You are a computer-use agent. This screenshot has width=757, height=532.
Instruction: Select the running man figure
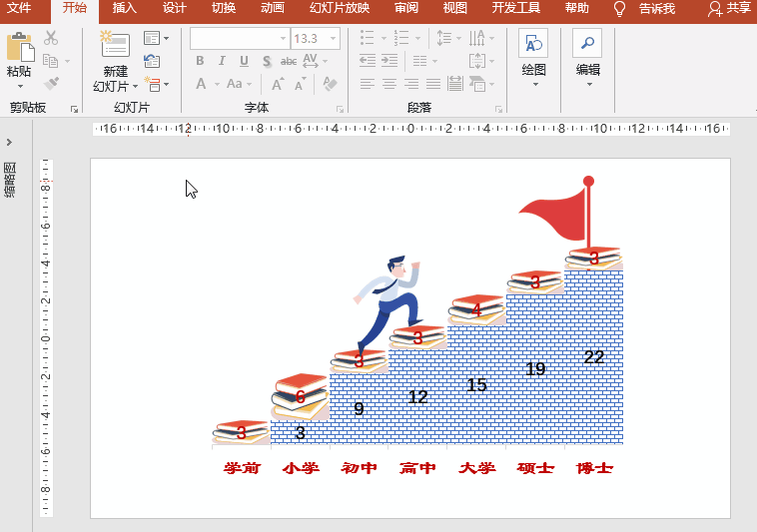click(x=388, y=303)
